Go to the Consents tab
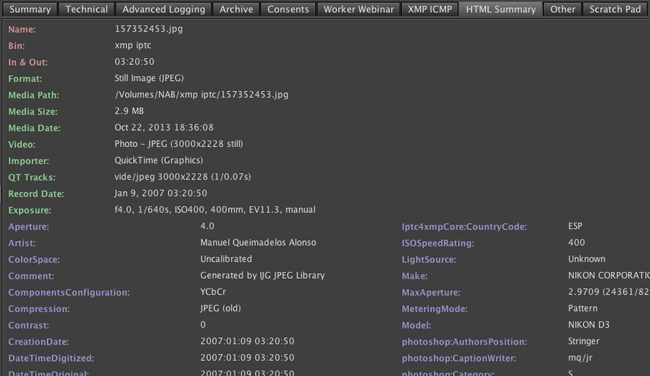The image size is (650, 376). 288,9
